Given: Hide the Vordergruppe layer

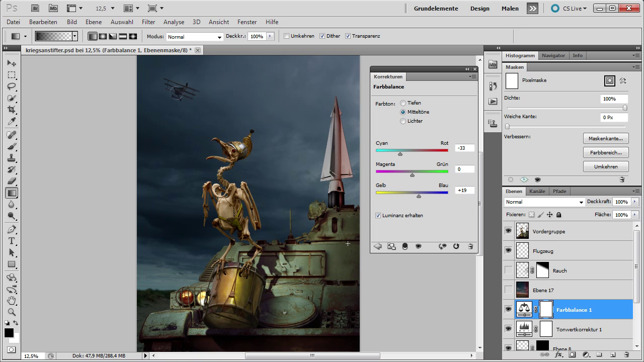Looking at the screenshot, I should point(508,231).
